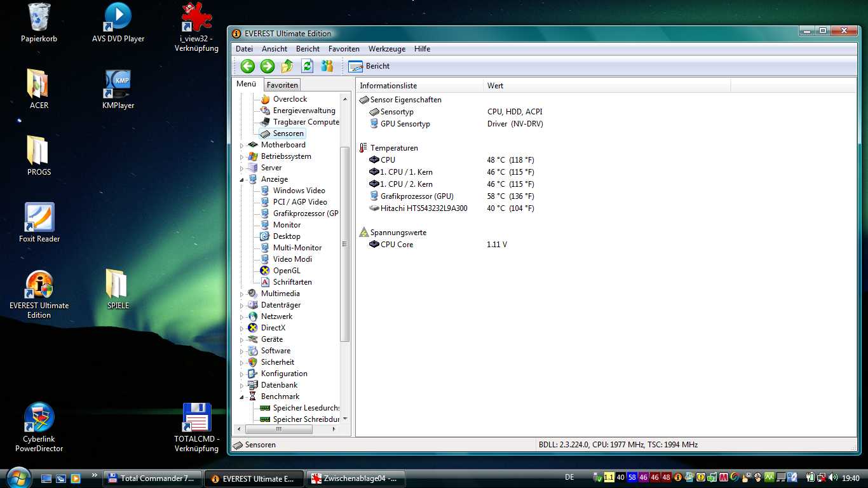Open the Bericht report button
This screenshot has height=488, width=868.
[369, 66]
